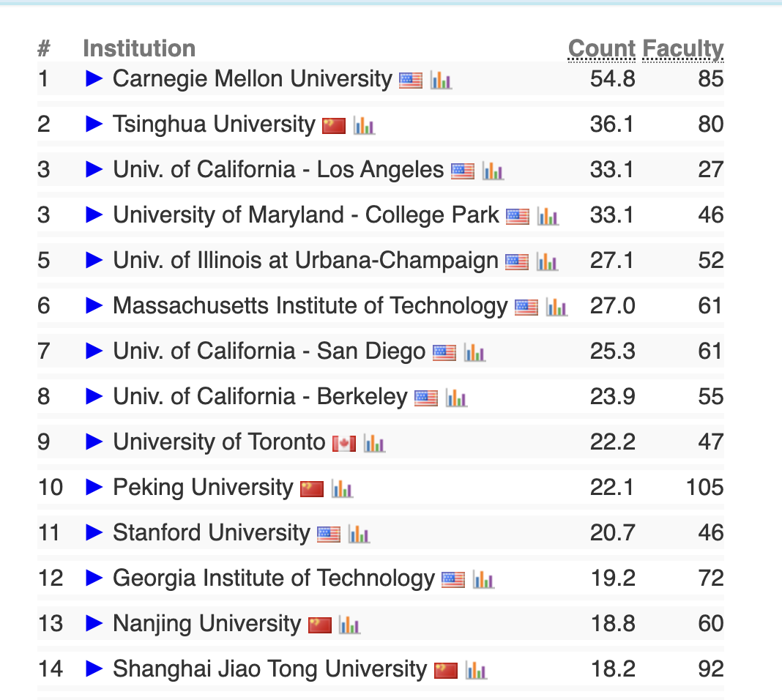Open chart icon for Univ. of California - Los Angeles

[x=493, y=171]
